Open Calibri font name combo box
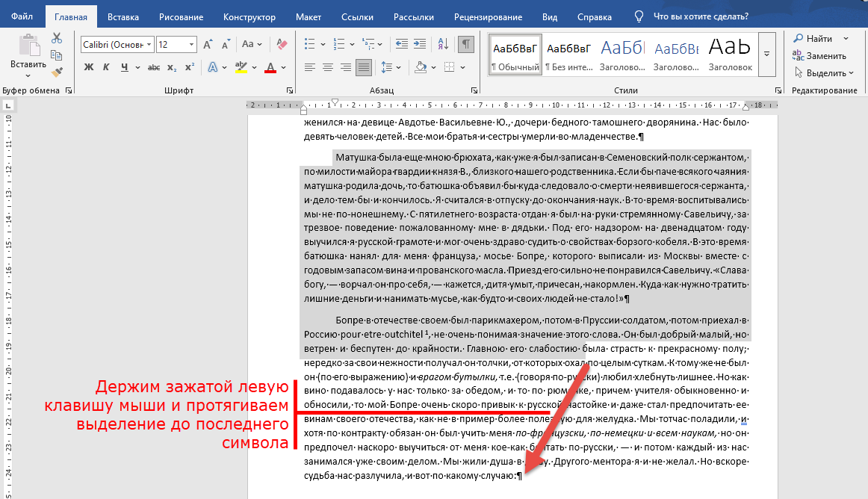 (x=117, y=44)
